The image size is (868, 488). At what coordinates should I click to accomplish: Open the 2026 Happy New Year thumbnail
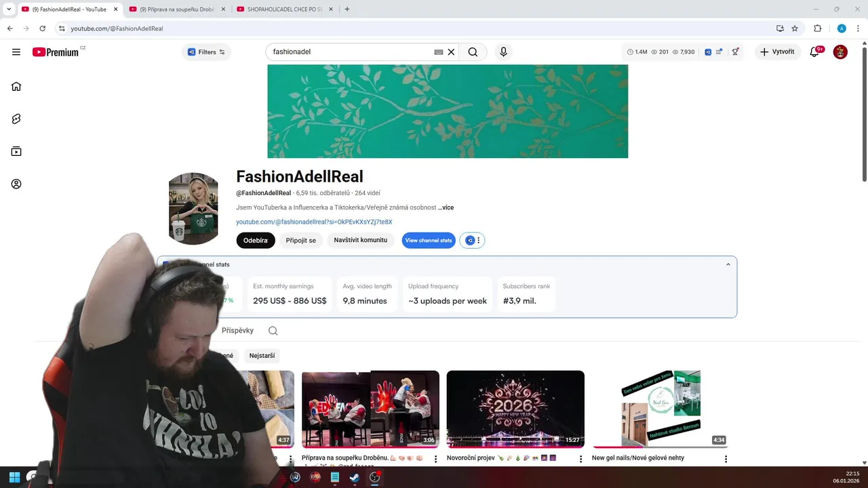pos(515,409)
